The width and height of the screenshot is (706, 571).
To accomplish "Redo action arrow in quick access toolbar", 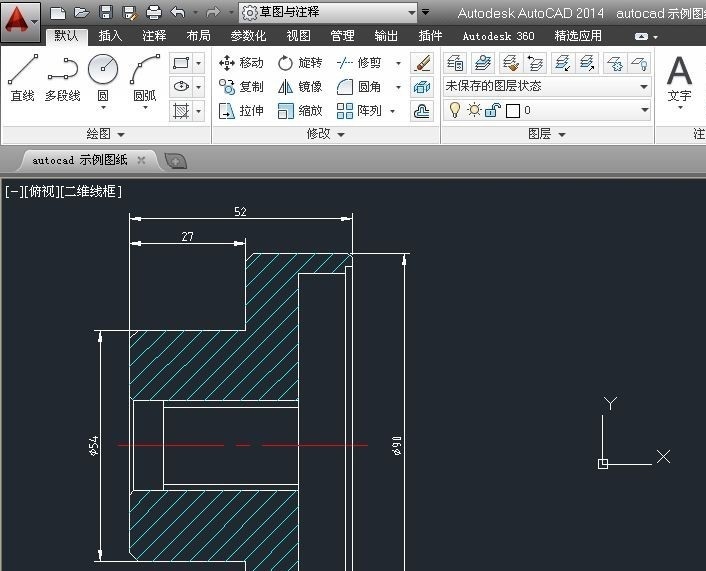I will 213,13.
